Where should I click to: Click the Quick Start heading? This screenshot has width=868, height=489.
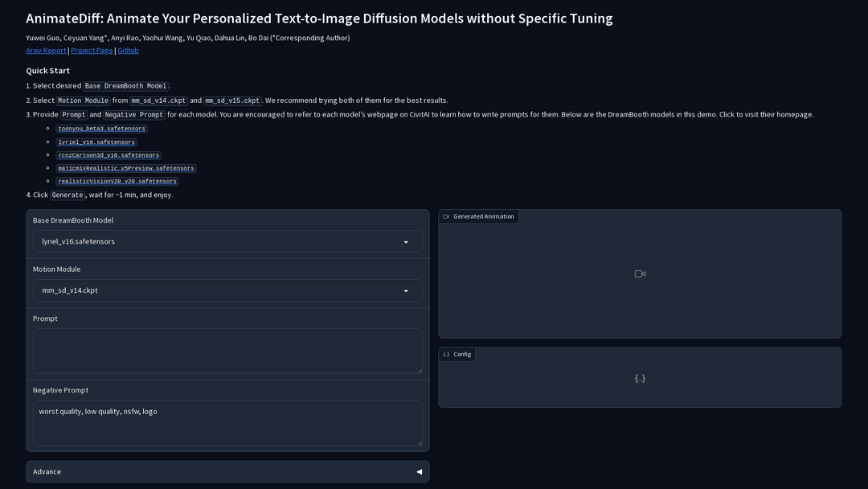tap(47, 70)
